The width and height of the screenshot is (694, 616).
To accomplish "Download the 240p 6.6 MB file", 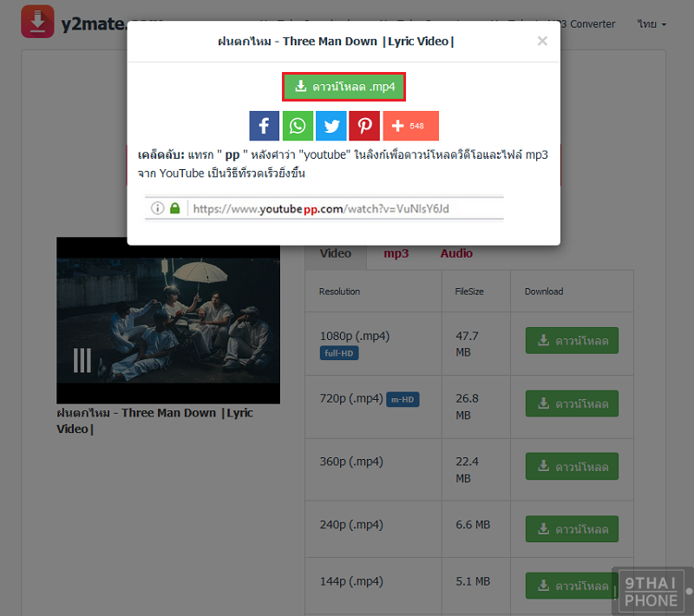I will [x=572, y=528].
